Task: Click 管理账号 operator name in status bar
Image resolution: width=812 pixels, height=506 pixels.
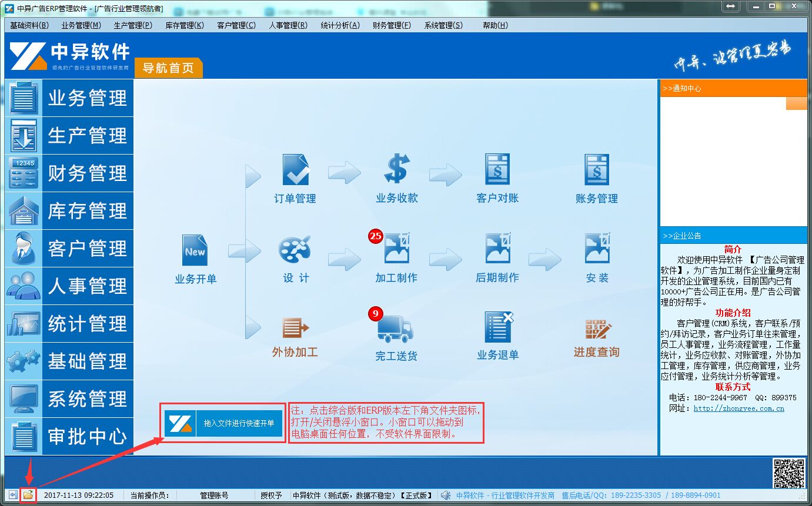Action: tap(214, 495)
